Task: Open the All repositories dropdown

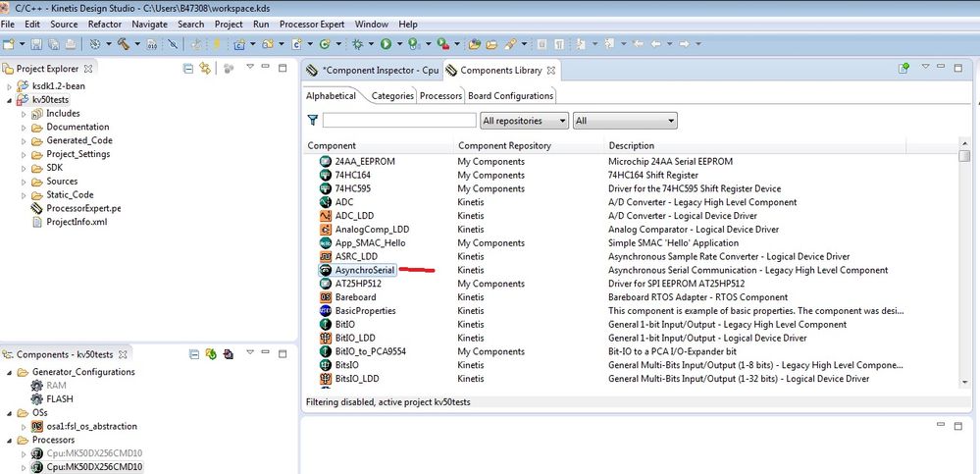Action: point(525,121)
